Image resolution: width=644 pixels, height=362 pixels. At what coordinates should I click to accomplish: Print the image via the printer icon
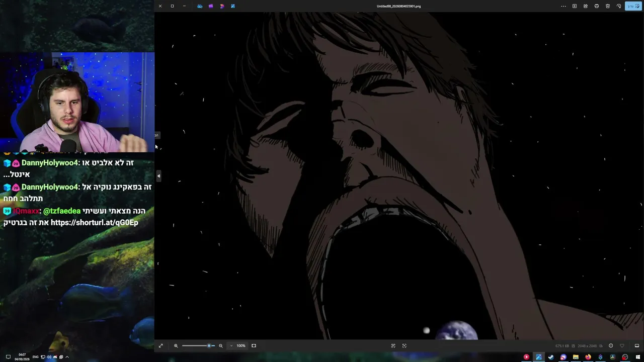tap(597, 6)
